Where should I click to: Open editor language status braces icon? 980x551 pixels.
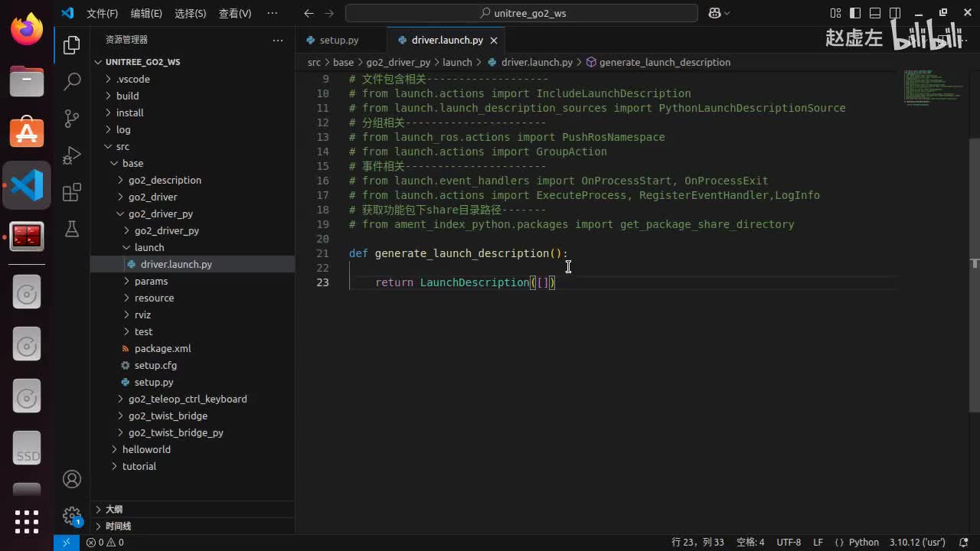839,542
